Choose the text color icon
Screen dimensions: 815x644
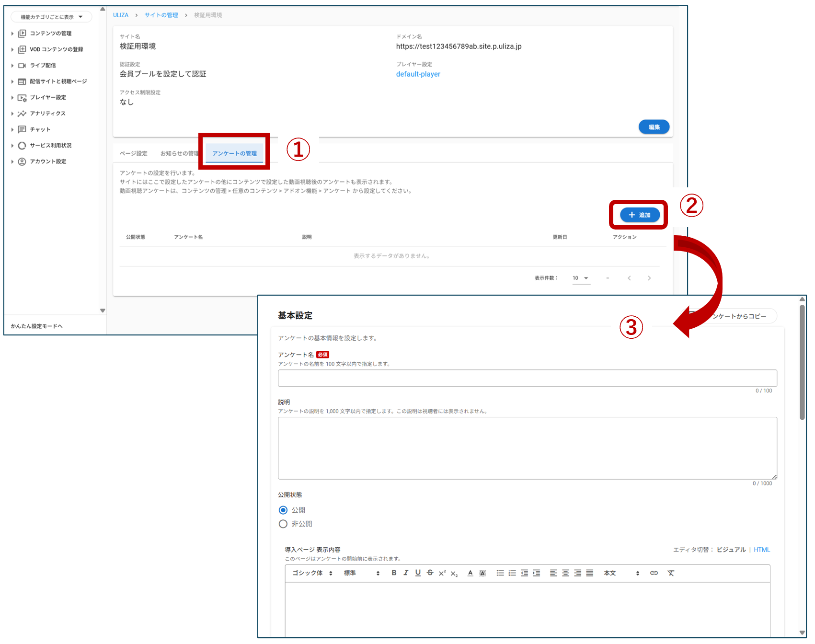tap(470, 573)
